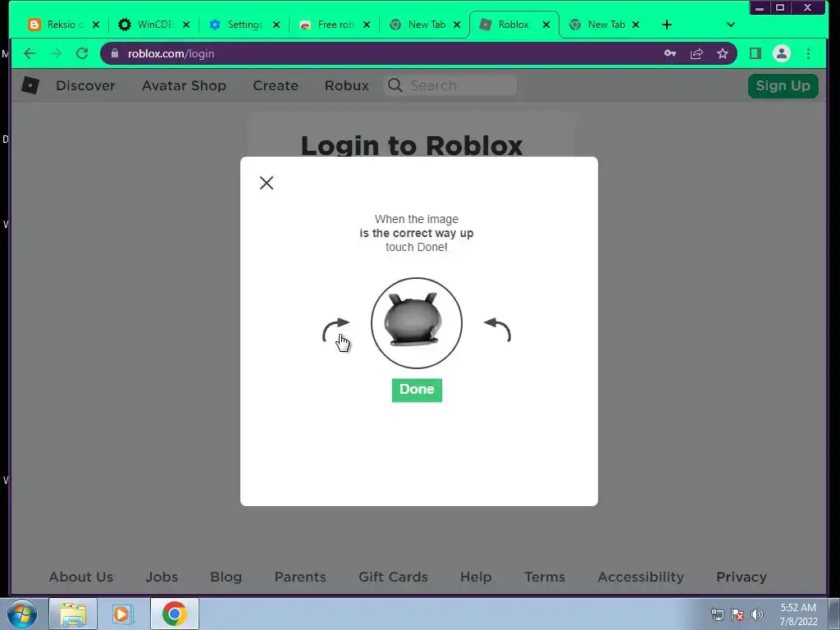This screenshot has height=630, width=840.
Task: Open the Action Center flag tray icon
Action: point(737,614)
